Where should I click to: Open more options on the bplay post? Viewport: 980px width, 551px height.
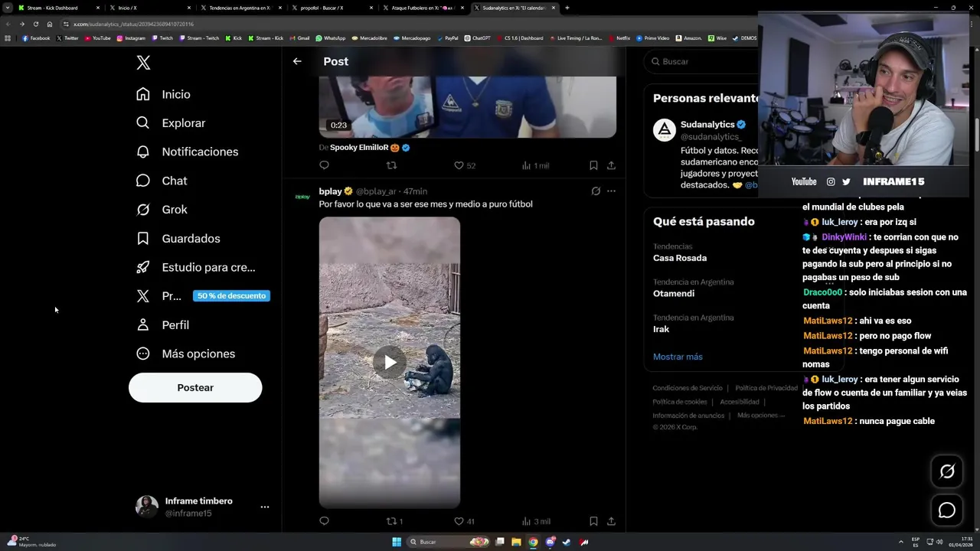coord(611,191)
